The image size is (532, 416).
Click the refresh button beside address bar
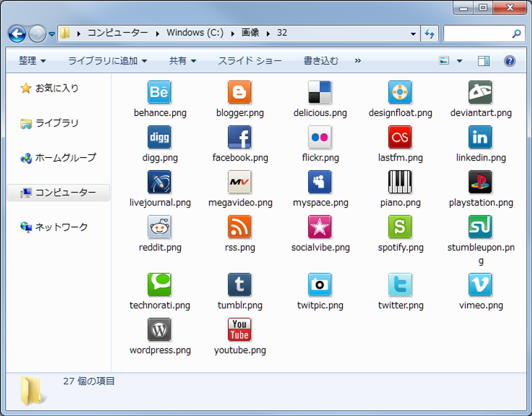(430, 34)
